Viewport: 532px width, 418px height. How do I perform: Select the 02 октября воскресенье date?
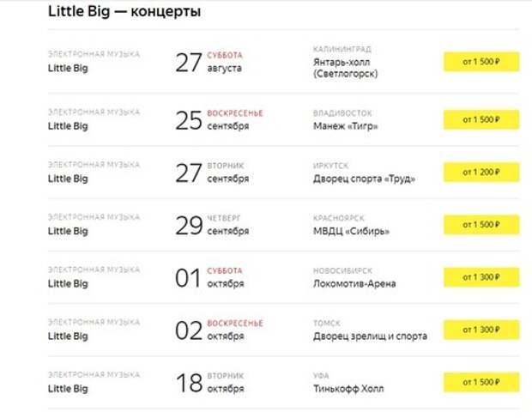click(219, 330)
